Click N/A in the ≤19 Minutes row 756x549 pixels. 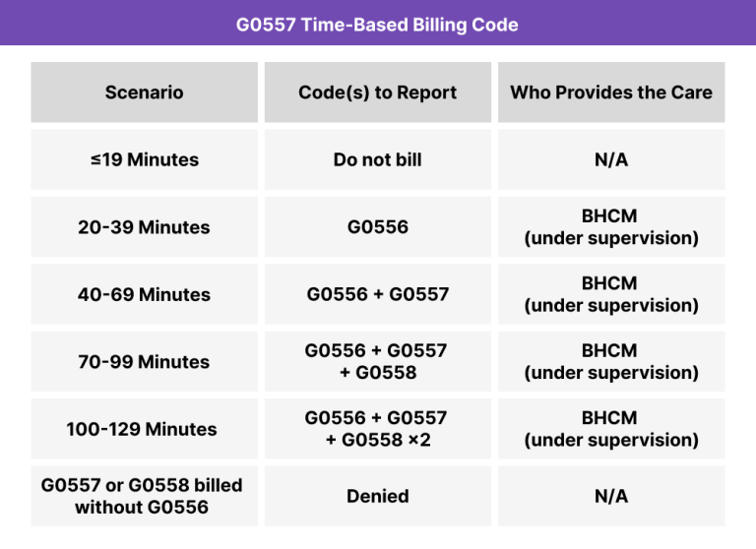point(610,159)
